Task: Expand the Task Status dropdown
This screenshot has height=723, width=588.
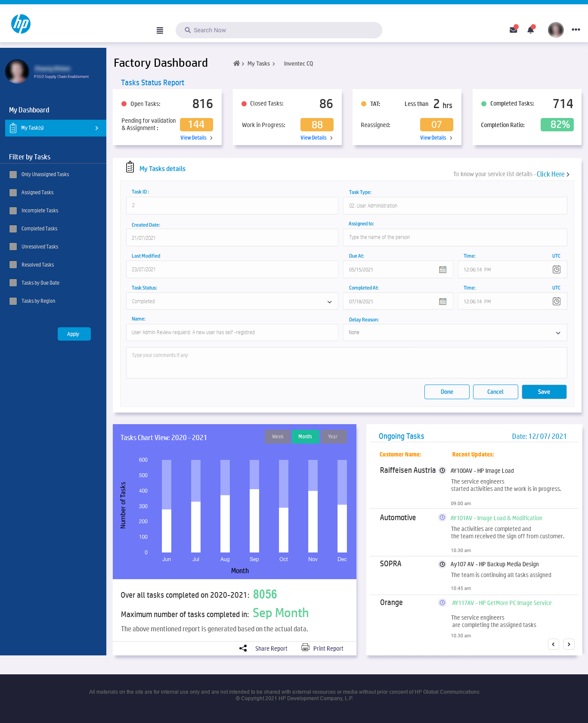Action: pos(232,301)
